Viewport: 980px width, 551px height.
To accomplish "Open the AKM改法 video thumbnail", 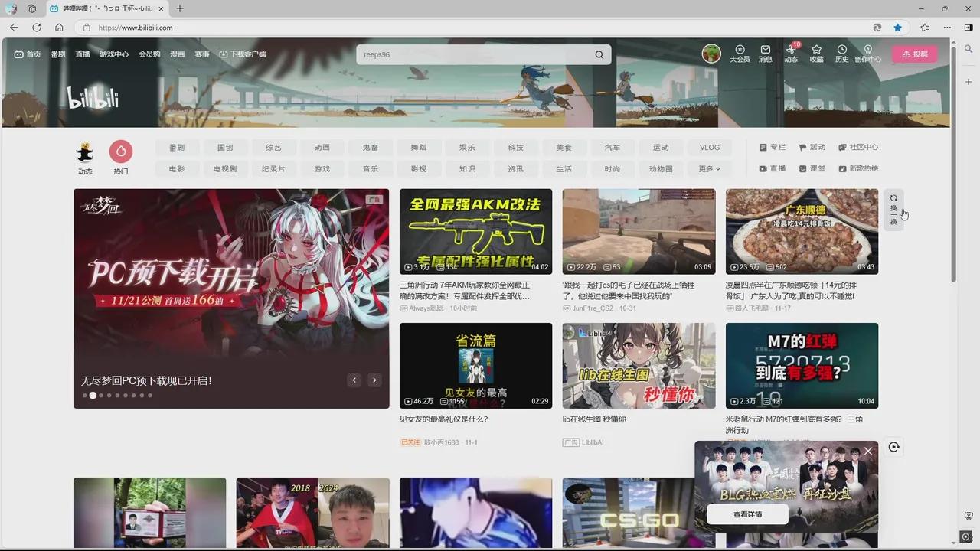I will click(475, 231).
